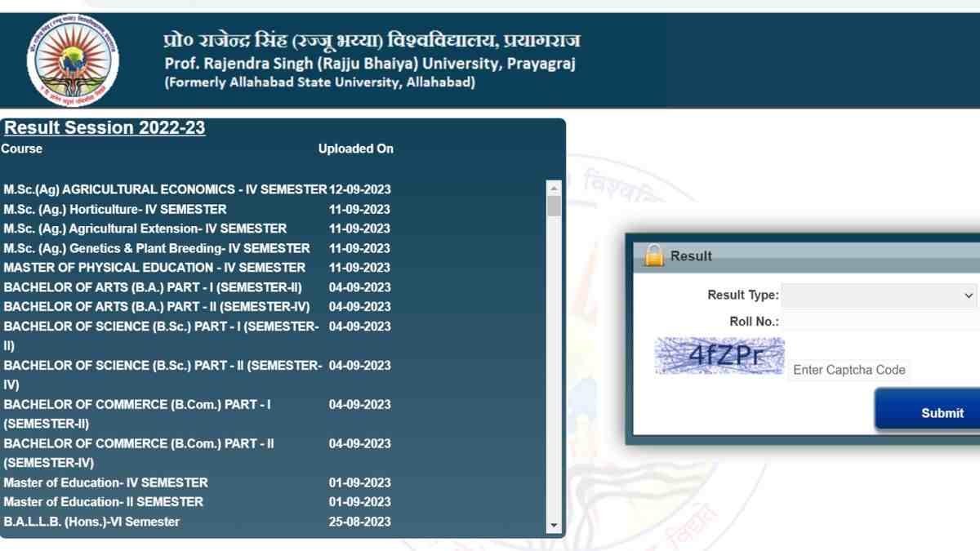Image resolution: width=980 pixels, height=551 pixels.
Task: Click the Course column header
Action: pyautogui.click(x=22, y=149)
